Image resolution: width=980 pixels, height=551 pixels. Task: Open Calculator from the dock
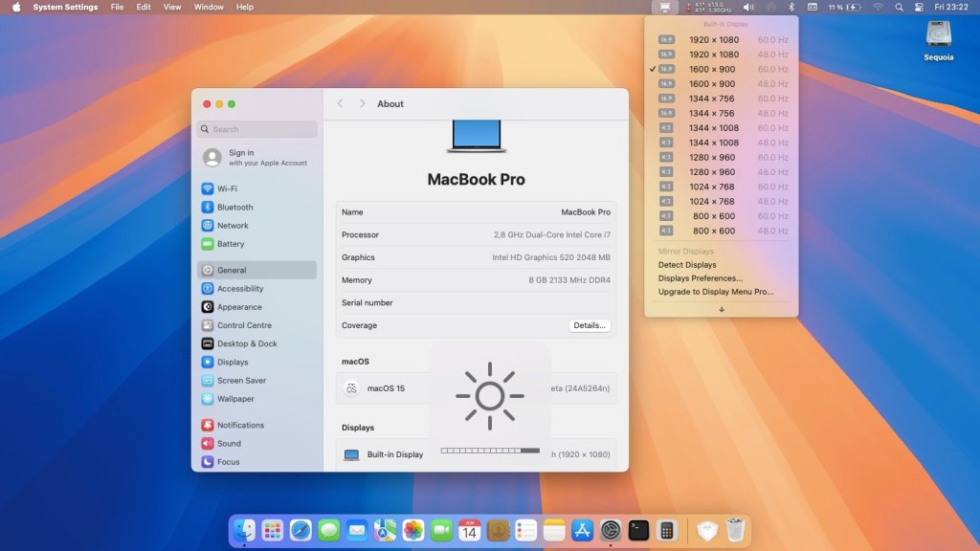(x=667, y=530)
